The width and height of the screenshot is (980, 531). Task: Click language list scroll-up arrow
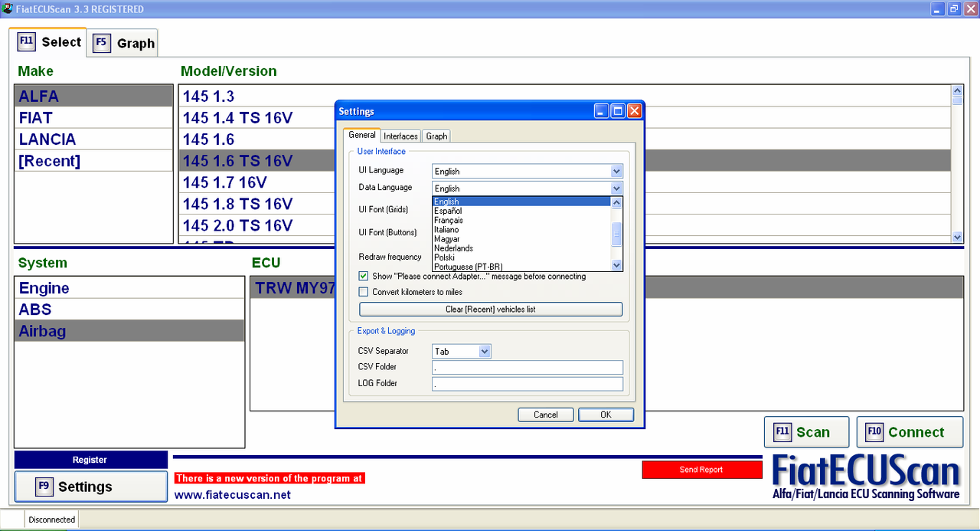click(616, 202)
